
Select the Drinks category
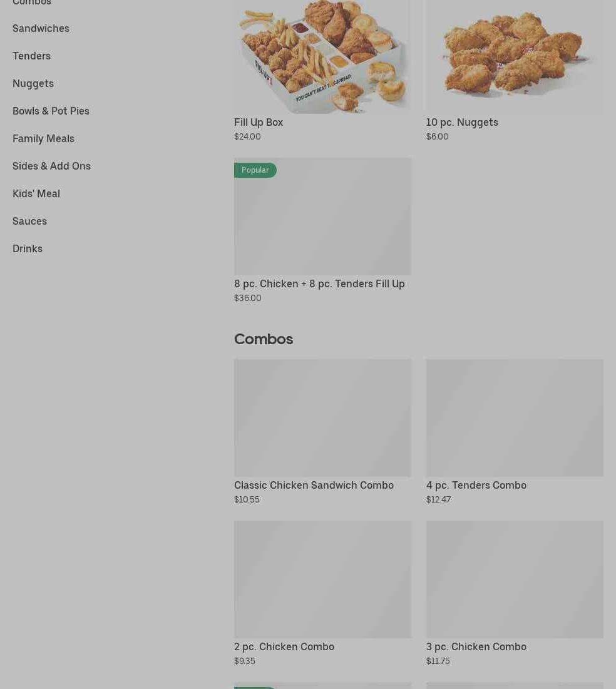click(28, 248)
